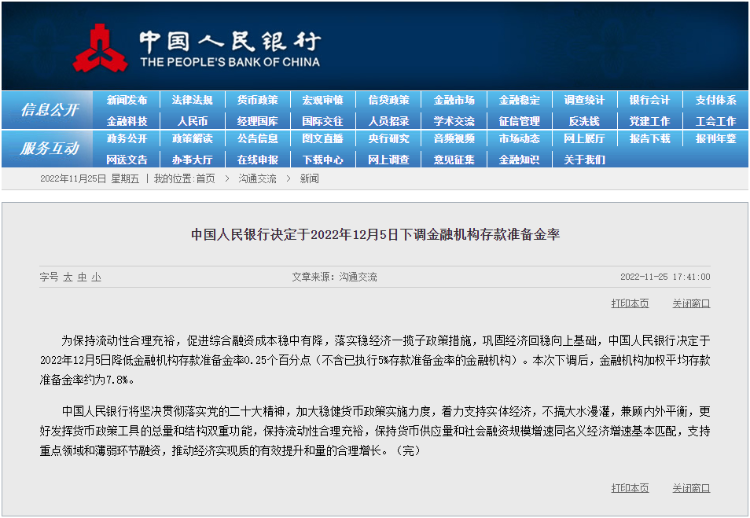
Task: Open 政务公开 in service menu
Action: [x=127, y=139]
